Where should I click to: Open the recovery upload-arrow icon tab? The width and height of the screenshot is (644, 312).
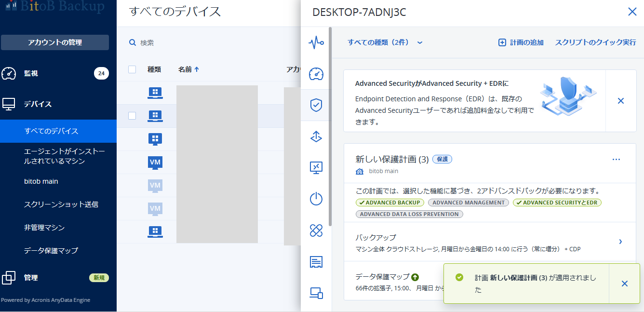pyautogui.click(x=316, y=136)
